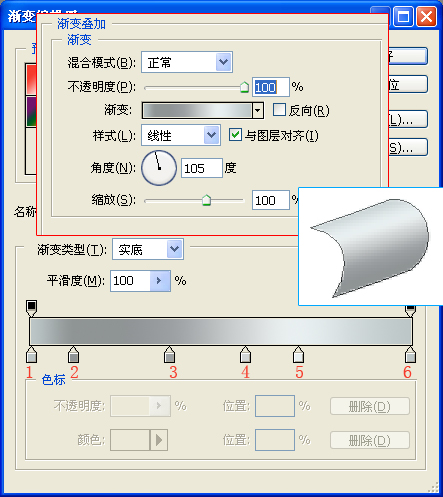Screen dimensions: 443x497
Task: Open the gradient picker arrow beside preview
Action: click(x=258, y=110)
